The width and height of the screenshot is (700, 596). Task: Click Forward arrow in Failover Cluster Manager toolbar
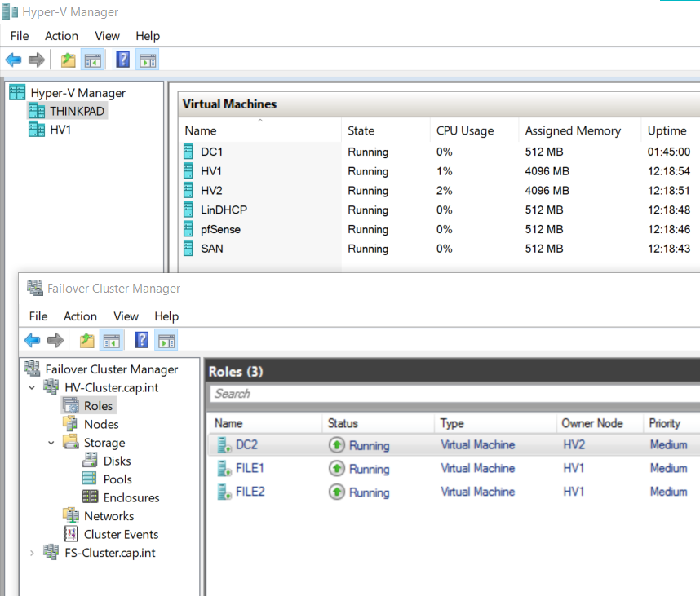tap(55, 340)
